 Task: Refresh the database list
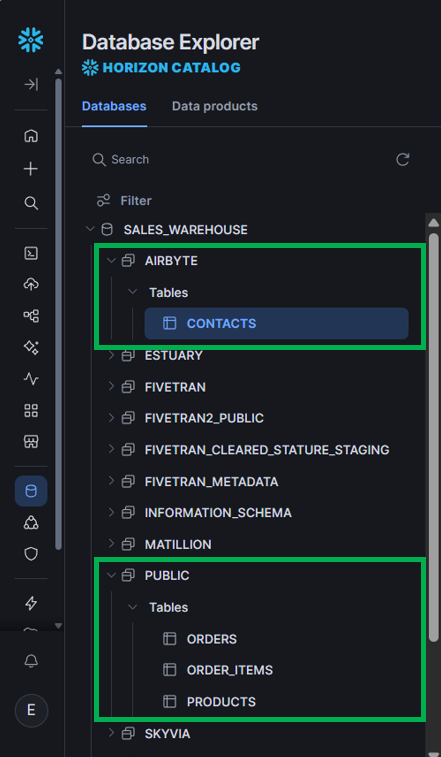[x=403, y=159]
